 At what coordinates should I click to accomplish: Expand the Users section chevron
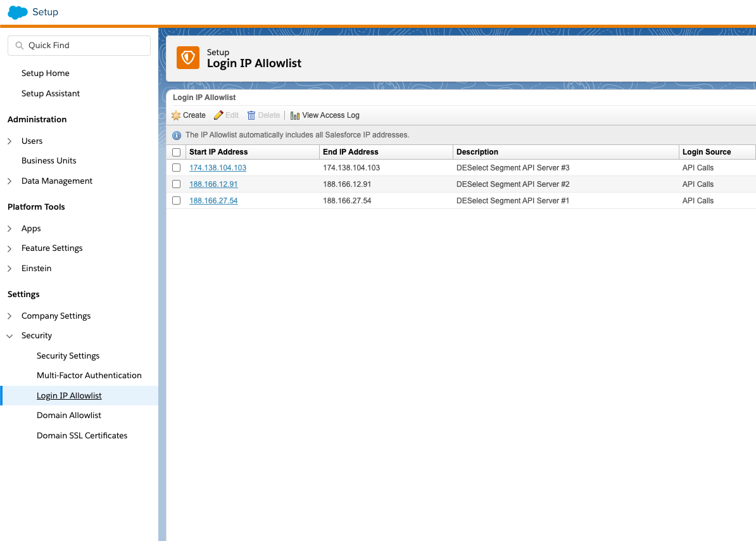point(9,141)
